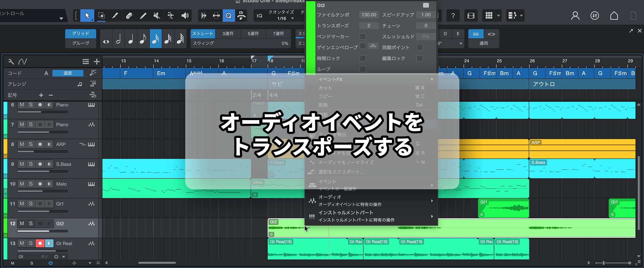
Task: Toggle the 追従 chord follow button
Action: click(x=68, y=73)
